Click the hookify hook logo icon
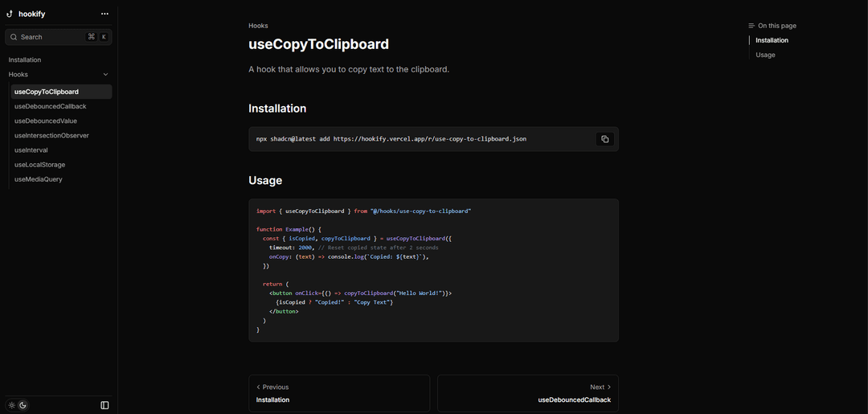Image resolution: width=868 pixels, height=414 pixels. [10, 14]
